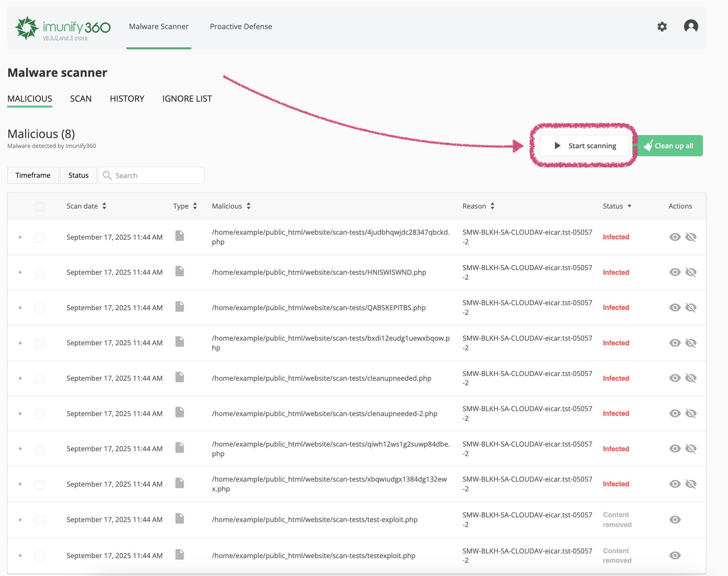The height and width of the screenshot is (576, 728).
Task: Ignore xbqwiudgx1384dg132ewx.php via crossed-eye icon
Action: (691, 484)
